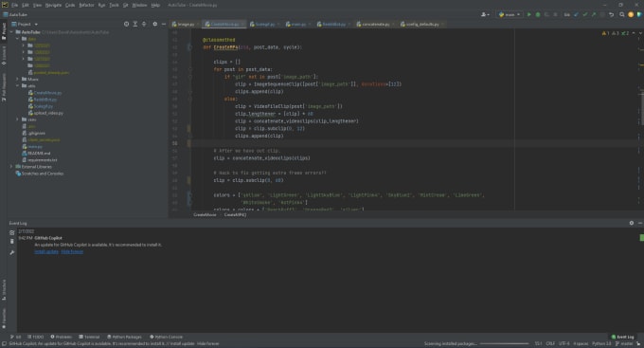The width and height of the screenshot is (644, 348).
Task: Open CreateMovie.py in the project tree
Action: [x=45, y=93]
